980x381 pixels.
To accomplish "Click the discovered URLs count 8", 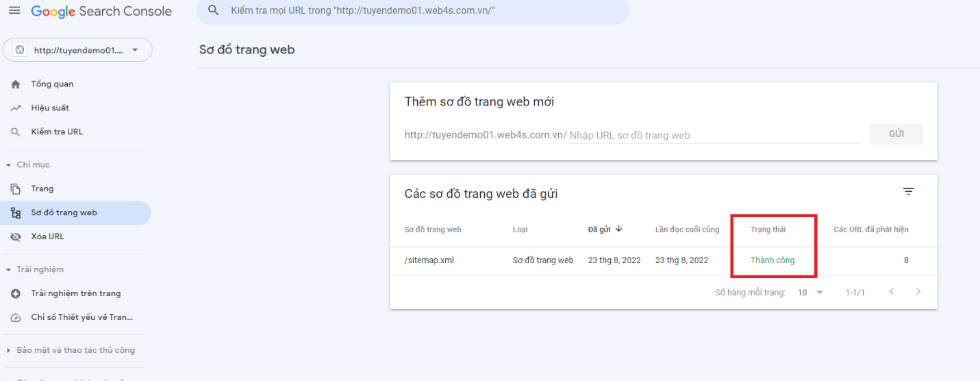I will coord(906,260).
